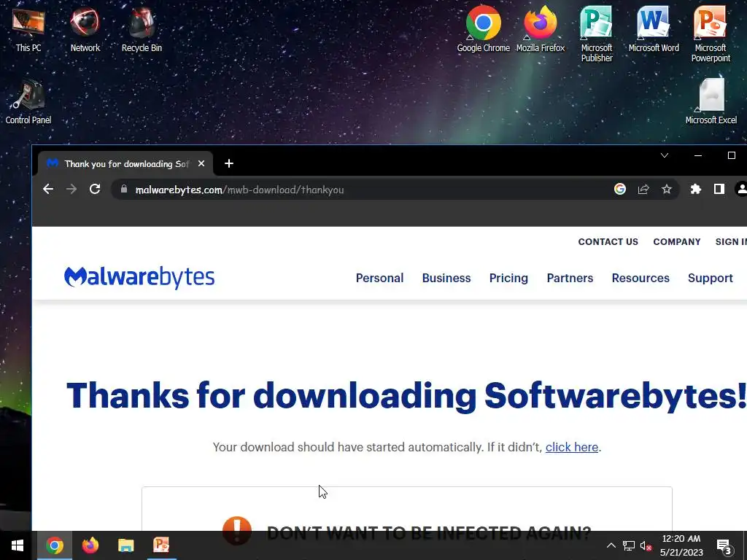Click the muted volume tray icon
Screen dimensions: 747x560
point(646,545)
